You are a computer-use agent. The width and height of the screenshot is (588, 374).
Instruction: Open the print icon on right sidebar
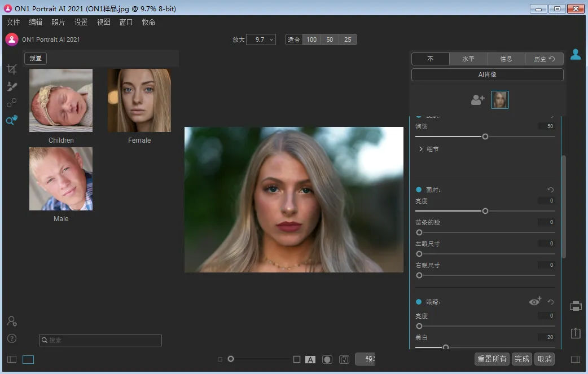575,305
